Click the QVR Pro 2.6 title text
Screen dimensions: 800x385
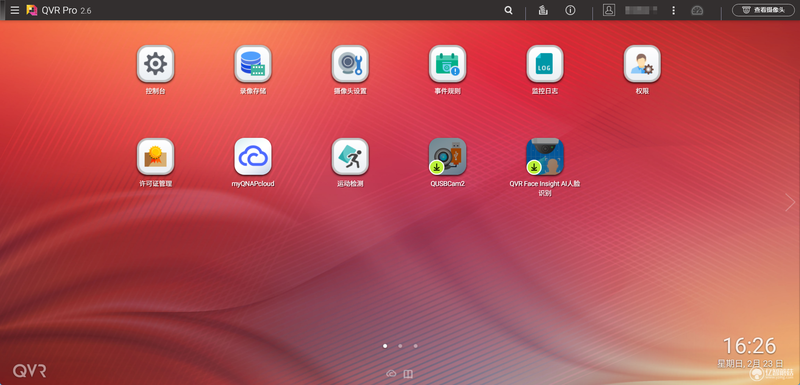coord(66,10)
